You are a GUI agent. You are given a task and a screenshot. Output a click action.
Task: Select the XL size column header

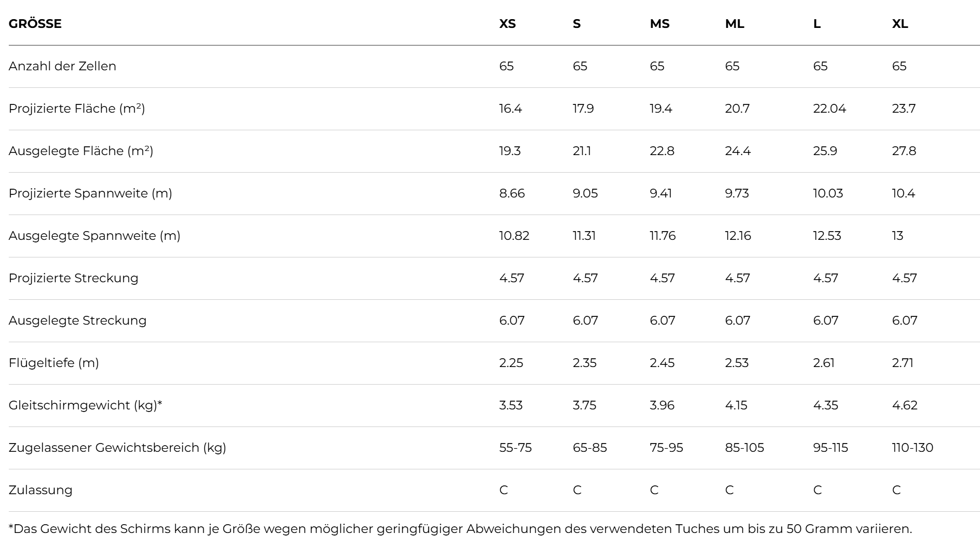coord(900,24)
